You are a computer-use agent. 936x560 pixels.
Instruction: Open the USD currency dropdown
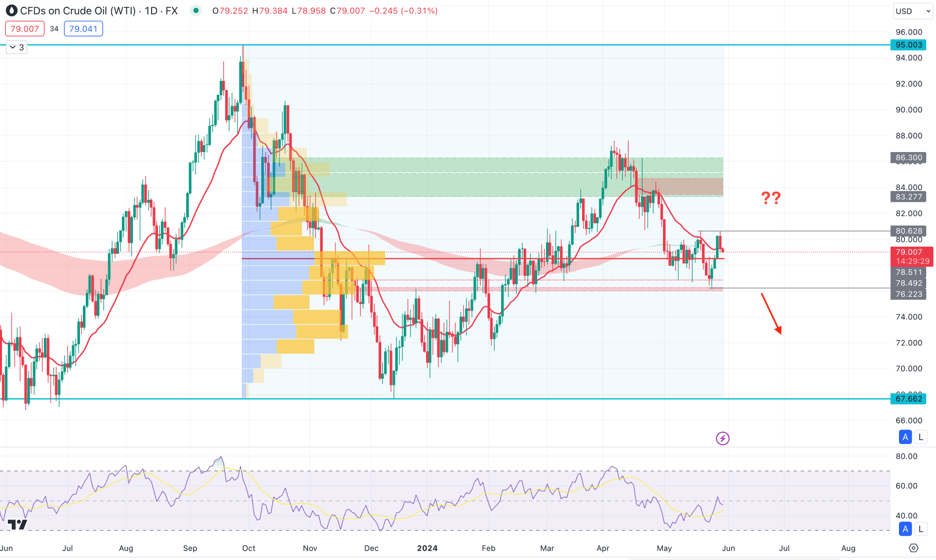[x=913, y=11]
